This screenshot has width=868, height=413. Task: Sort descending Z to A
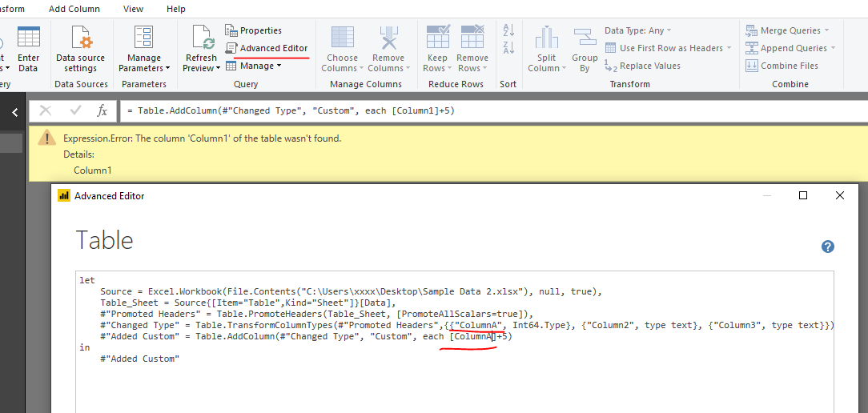coord(508,48)
